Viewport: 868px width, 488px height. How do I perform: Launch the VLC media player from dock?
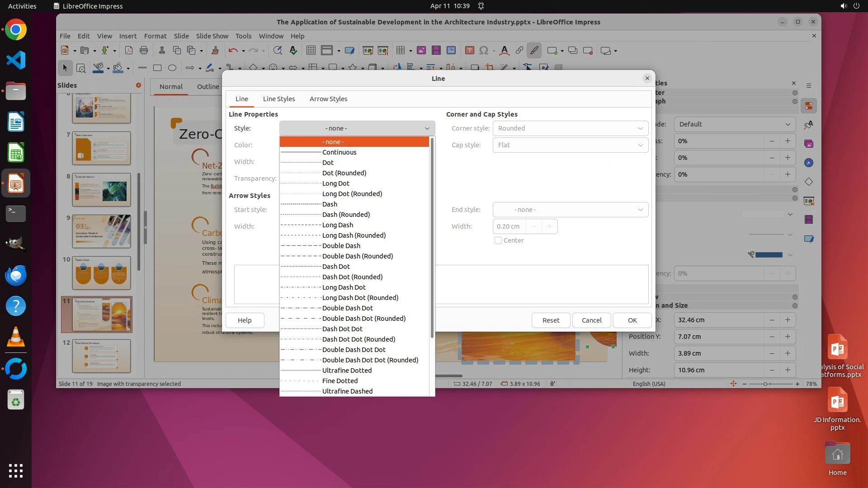click(x=16, y=337)
